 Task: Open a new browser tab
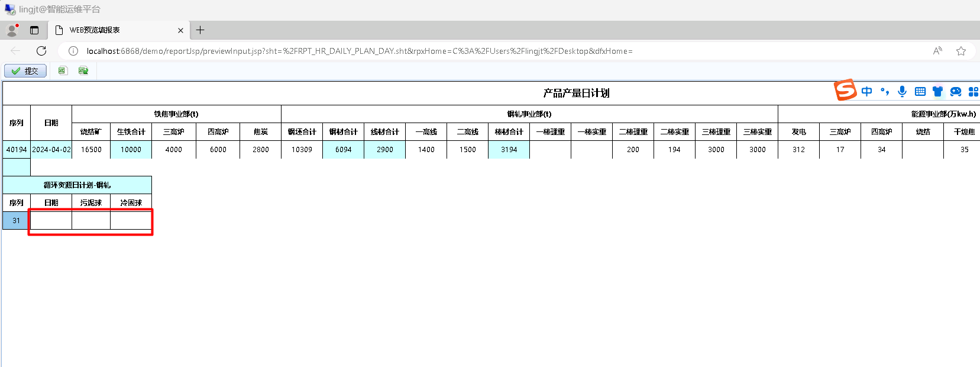click(200, 30)
